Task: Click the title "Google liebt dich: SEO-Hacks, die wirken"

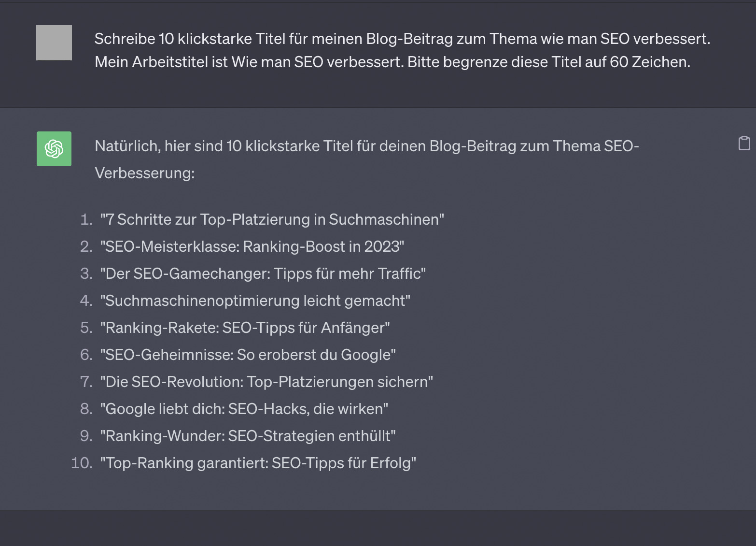Action: [x=244, y=409]
